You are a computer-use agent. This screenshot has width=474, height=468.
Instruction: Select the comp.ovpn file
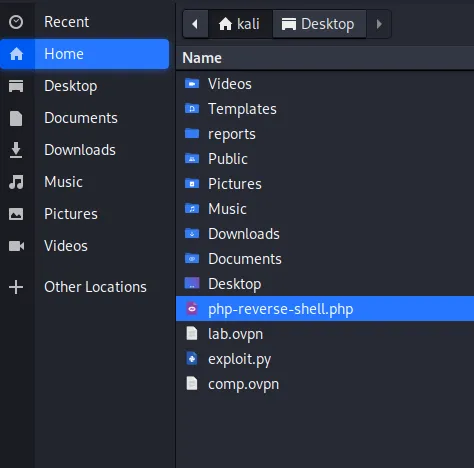tap(325, 384)
